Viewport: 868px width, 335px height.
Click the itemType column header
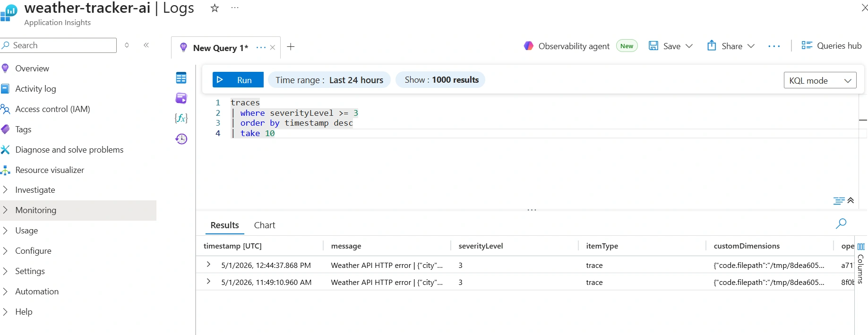602,246
